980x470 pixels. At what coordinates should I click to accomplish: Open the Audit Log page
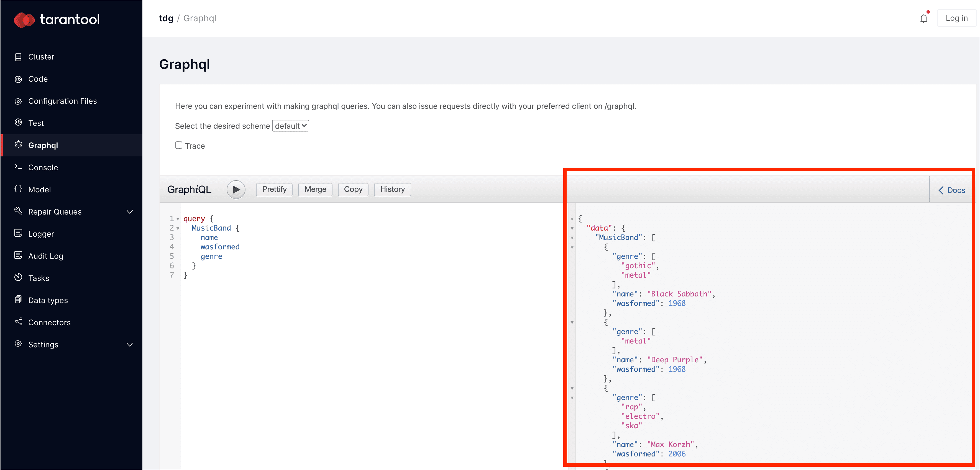click(x=71, y=256)
